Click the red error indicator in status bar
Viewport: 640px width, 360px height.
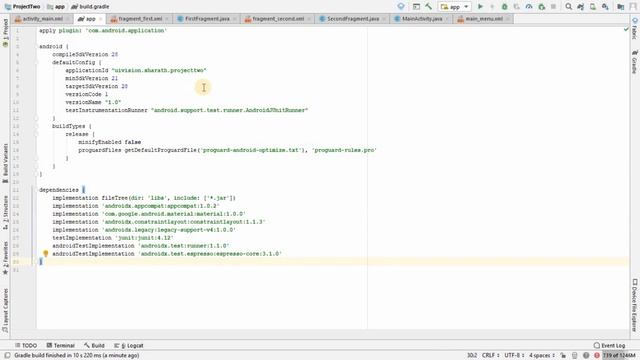coord(597,356)
